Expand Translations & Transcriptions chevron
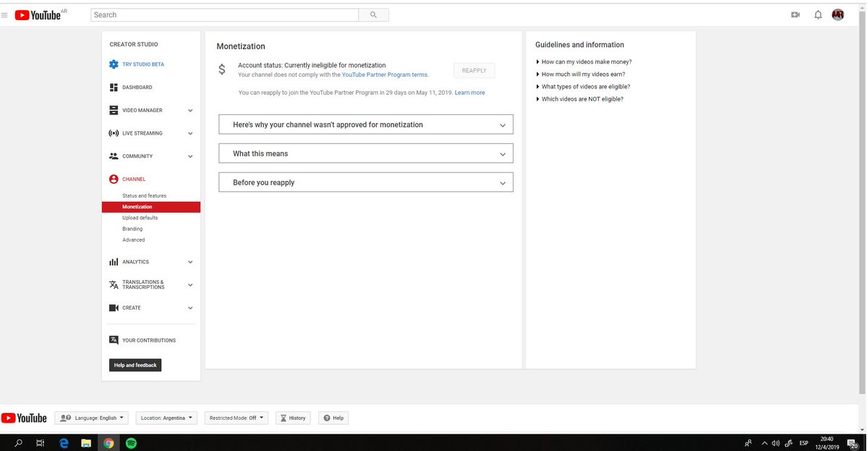This screenshot has height=451, width=868. click(190, 285)
